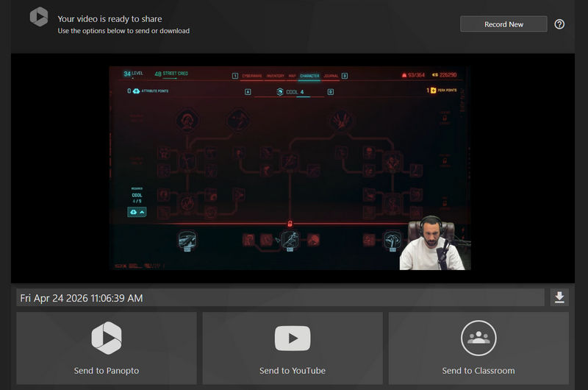Click the Send to YouTube label
588x390 pixels.
click(293, 370)
